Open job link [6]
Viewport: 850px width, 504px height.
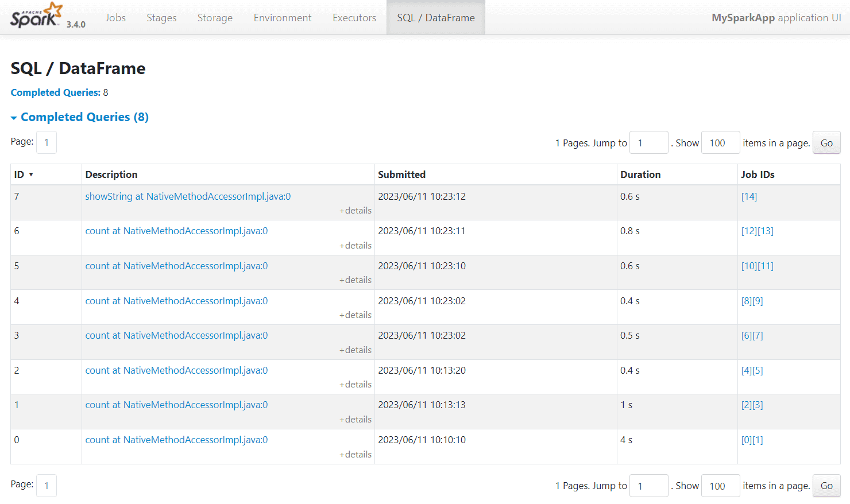pyautogui.click(x=747, y=335)
